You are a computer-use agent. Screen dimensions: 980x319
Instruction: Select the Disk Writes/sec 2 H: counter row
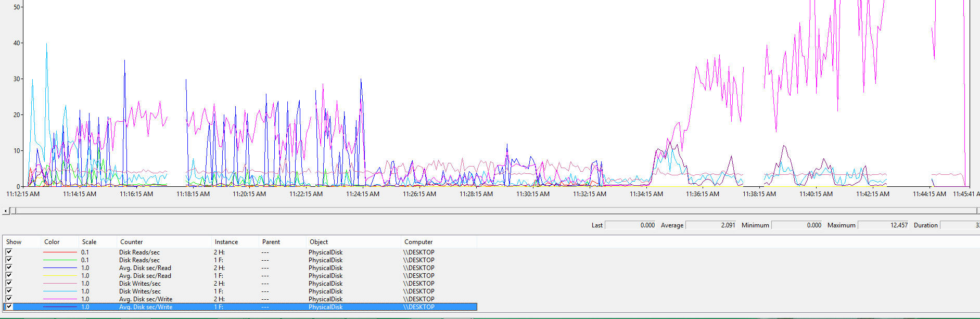point(139,284)
